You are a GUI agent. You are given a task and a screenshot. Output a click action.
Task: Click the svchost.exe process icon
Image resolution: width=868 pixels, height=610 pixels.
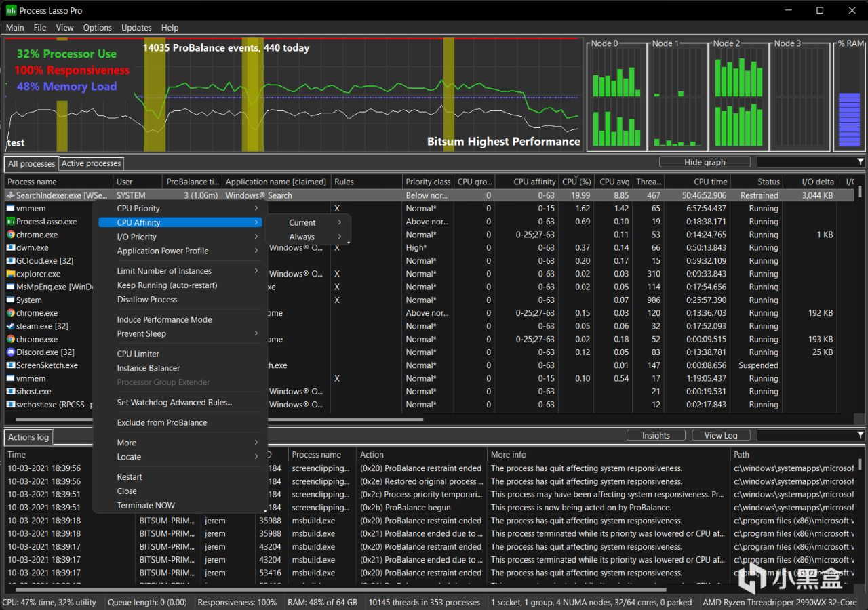click(x=10, y=405)
